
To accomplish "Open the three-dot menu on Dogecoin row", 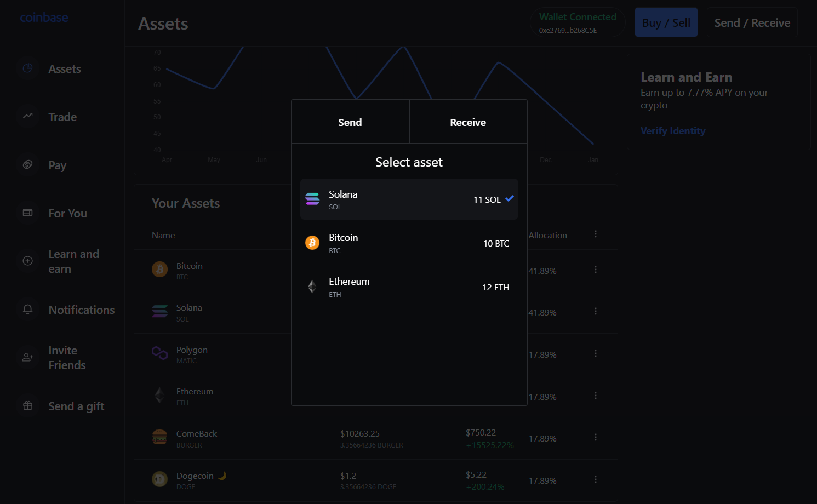I will pos(596,479).
